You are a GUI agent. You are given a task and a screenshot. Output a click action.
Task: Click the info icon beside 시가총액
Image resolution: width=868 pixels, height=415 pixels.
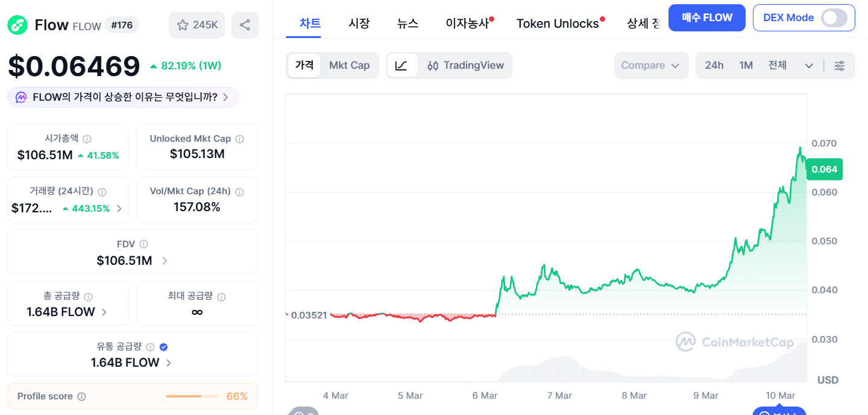click(x=87, y=138)
